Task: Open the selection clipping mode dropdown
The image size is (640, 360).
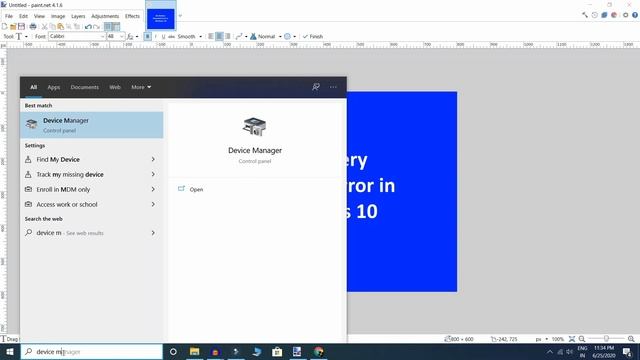Action: (290, 36)
